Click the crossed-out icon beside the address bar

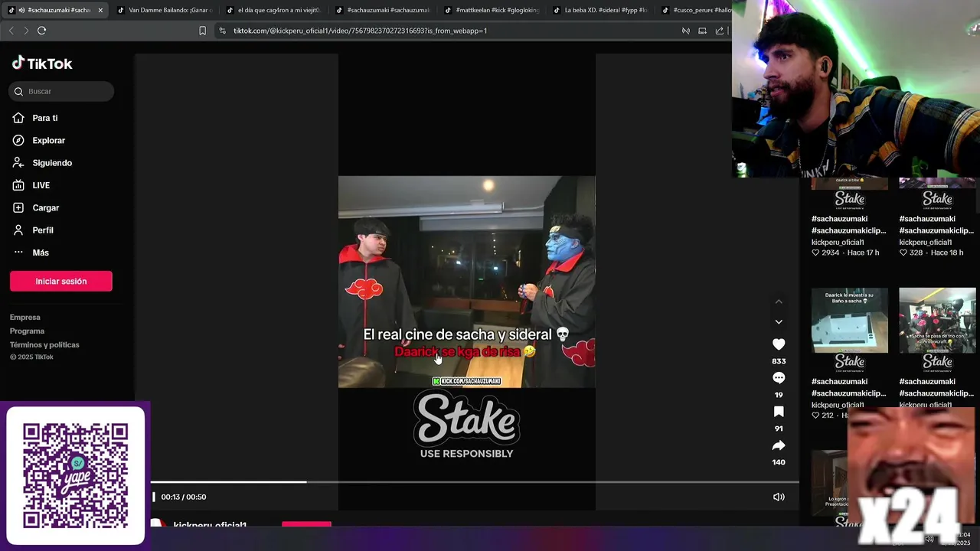coord(686,31)
